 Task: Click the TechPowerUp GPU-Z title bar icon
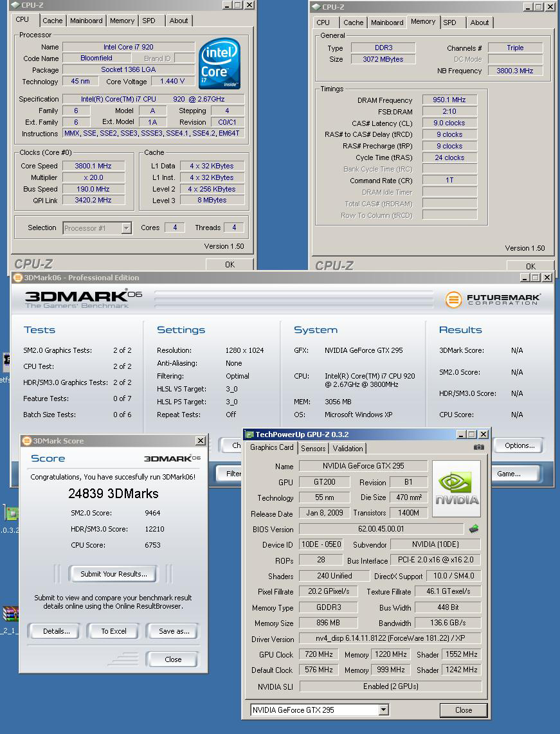pyautogui.click(x=249, y=434)
